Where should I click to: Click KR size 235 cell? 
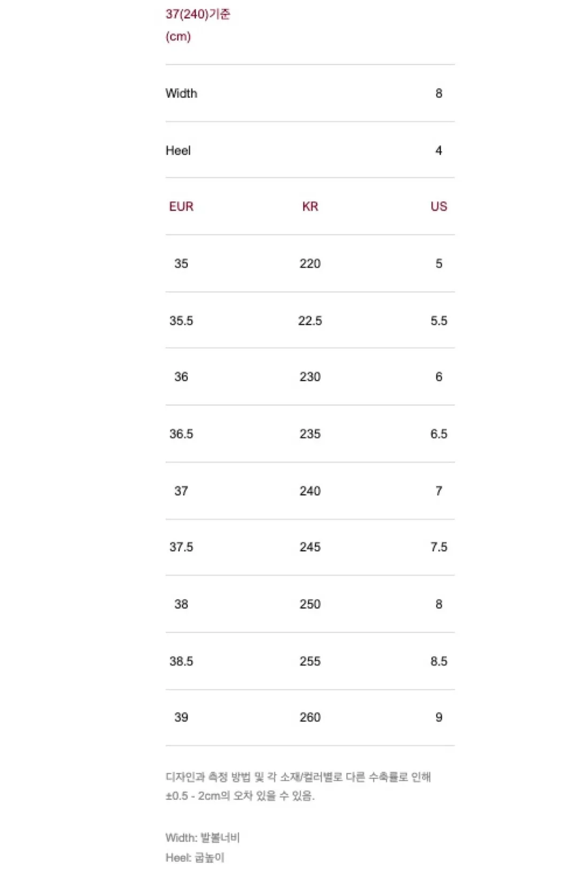[x=310, y=434]
